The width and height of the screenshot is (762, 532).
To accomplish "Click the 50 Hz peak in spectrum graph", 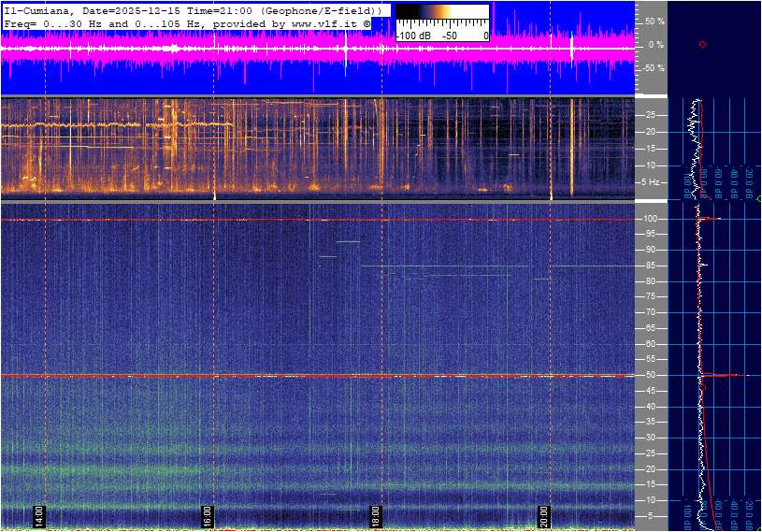I will tap(720, 375).
